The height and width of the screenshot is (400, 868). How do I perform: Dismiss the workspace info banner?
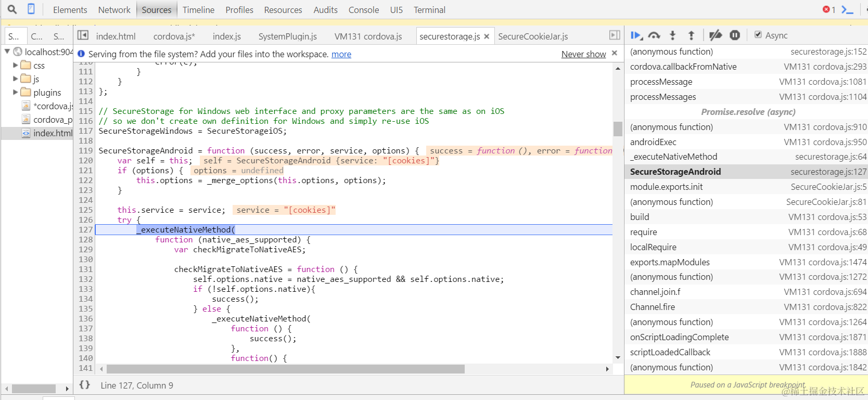[x=615, y=53]
